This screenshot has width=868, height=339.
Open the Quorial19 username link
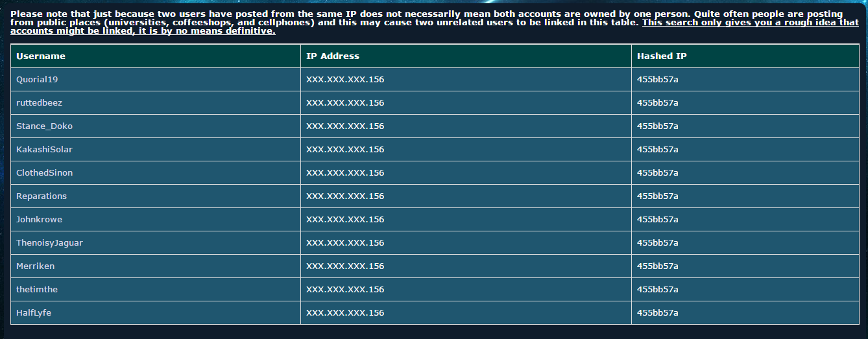(x=38, y=80)
